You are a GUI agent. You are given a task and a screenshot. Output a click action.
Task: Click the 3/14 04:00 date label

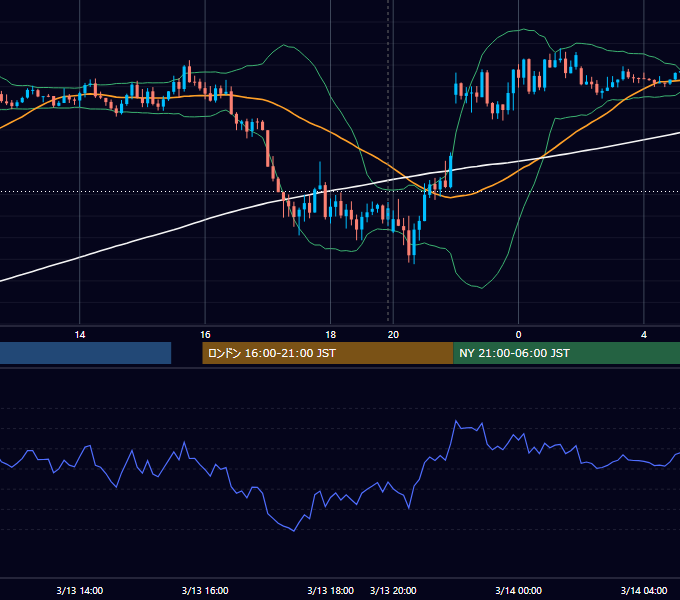click(644, 590)
